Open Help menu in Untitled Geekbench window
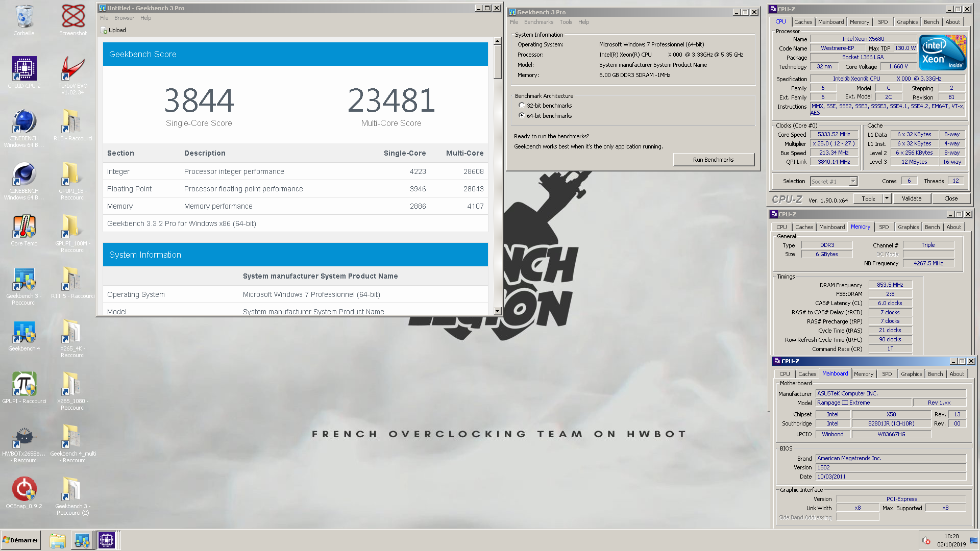980x551 pixels. coord(146,18)
